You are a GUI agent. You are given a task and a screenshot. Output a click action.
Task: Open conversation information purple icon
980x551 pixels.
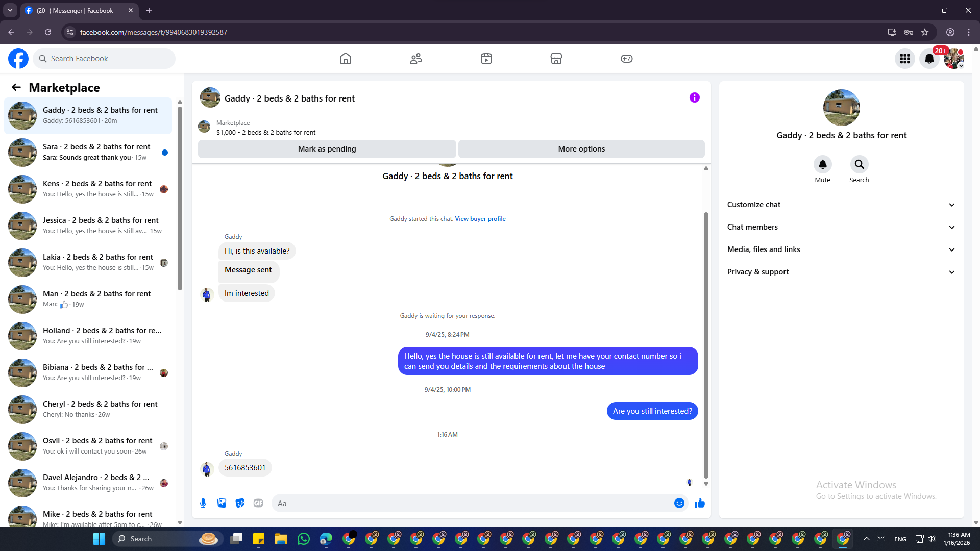click(694, 97)
